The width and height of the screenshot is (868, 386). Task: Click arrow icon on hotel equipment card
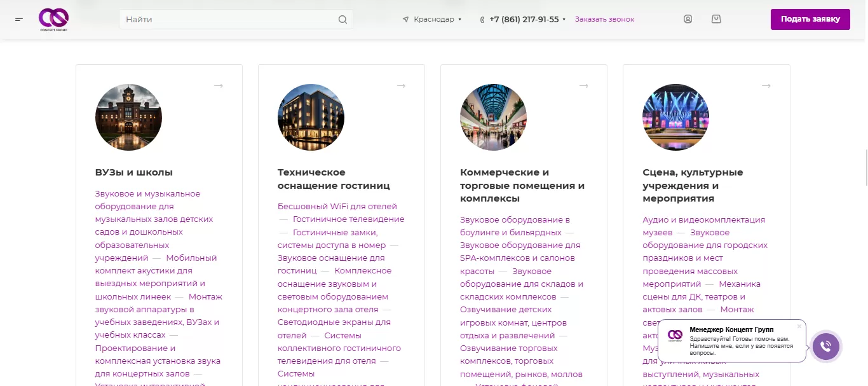tap(401, 86)
